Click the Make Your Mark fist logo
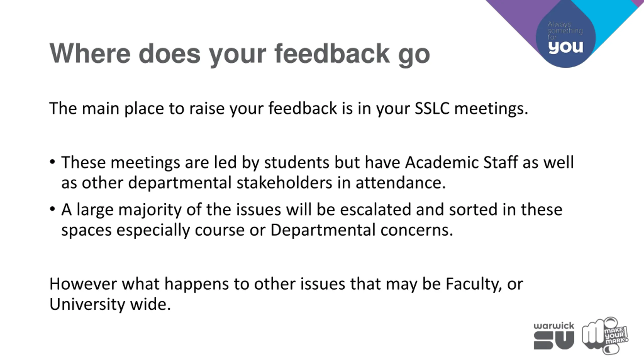This screenshot has height=362, width=644. coord(605,336)
